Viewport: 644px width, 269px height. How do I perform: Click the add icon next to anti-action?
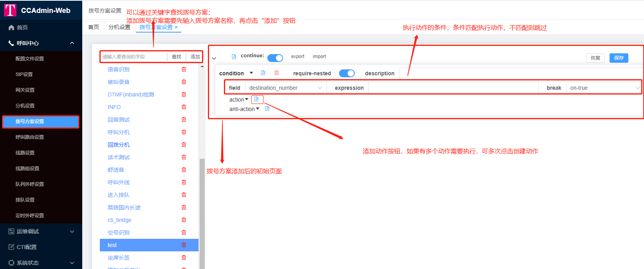(x=267, y=109)
